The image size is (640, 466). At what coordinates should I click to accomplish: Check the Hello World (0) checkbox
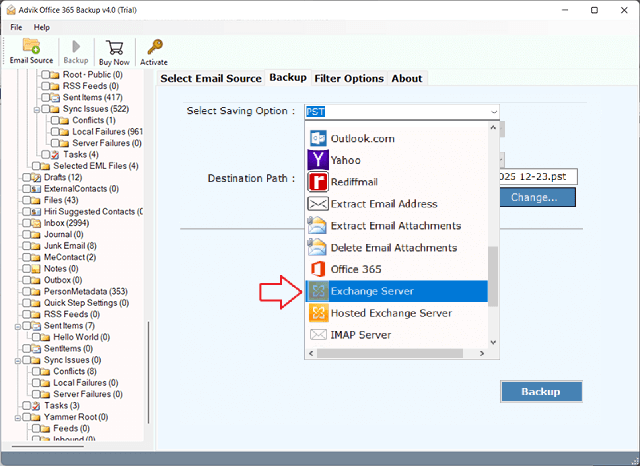tap(36, 337)
